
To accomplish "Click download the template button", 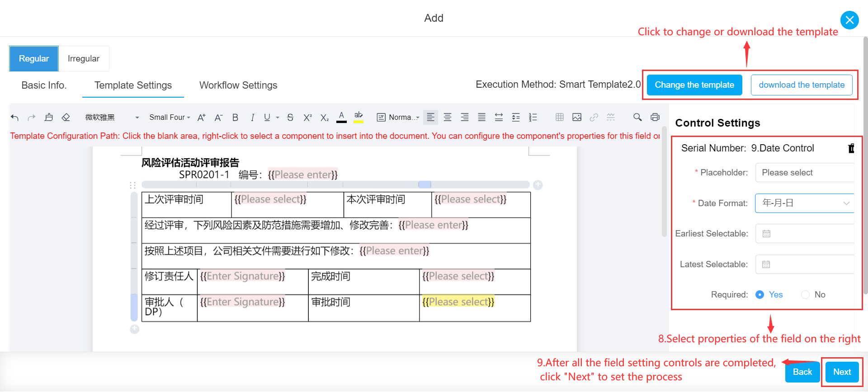I will (802, 85).
